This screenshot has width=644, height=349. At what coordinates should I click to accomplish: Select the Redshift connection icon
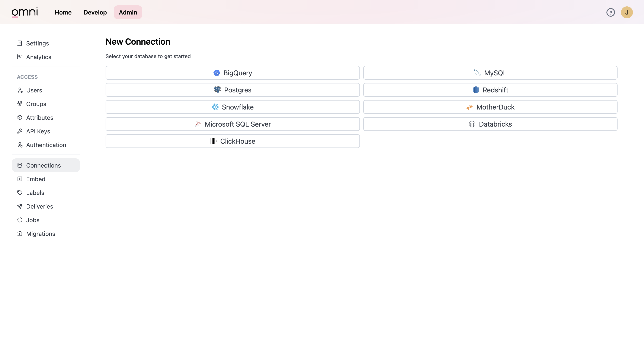pos(476,90)
